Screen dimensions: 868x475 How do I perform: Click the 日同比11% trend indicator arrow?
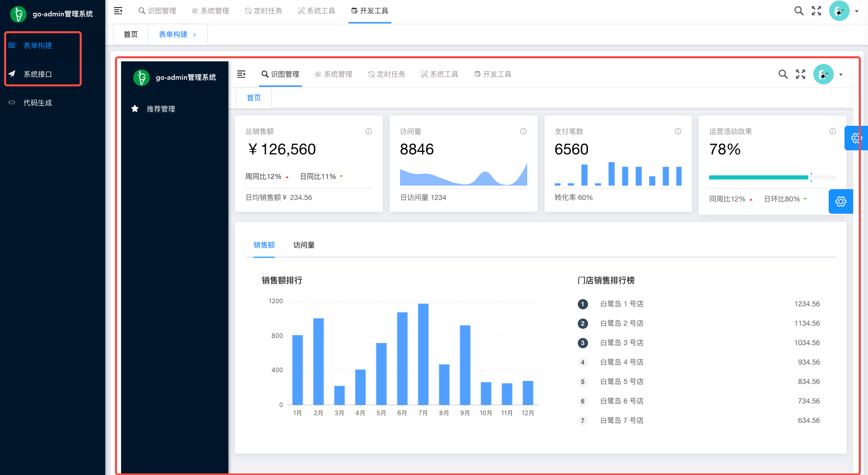coord(341,176)
